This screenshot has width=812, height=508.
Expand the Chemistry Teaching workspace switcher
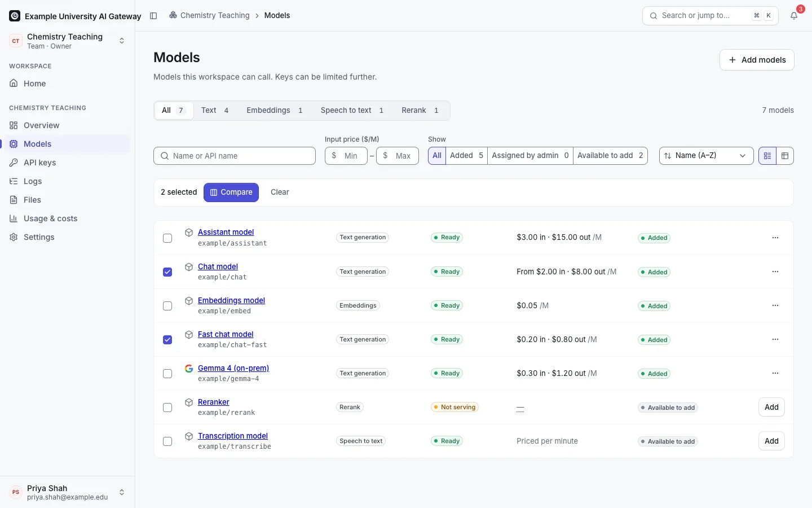pyautogui.click(x=68, y=41)
